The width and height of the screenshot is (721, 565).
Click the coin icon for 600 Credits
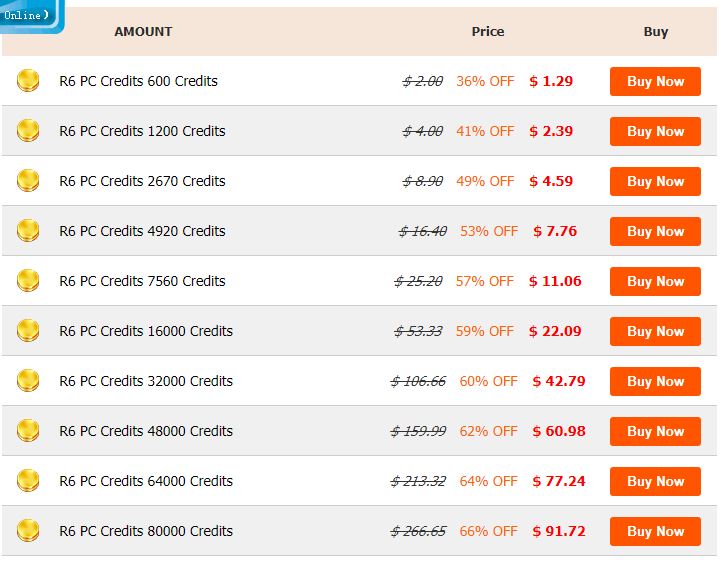pyautogui.click(x=28, y=81)
